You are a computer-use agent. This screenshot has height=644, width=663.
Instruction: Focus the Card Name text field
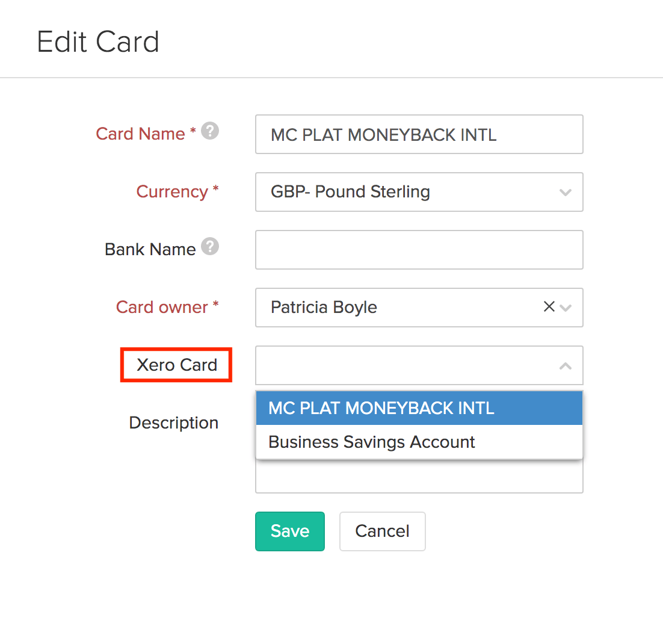point(419,134)
